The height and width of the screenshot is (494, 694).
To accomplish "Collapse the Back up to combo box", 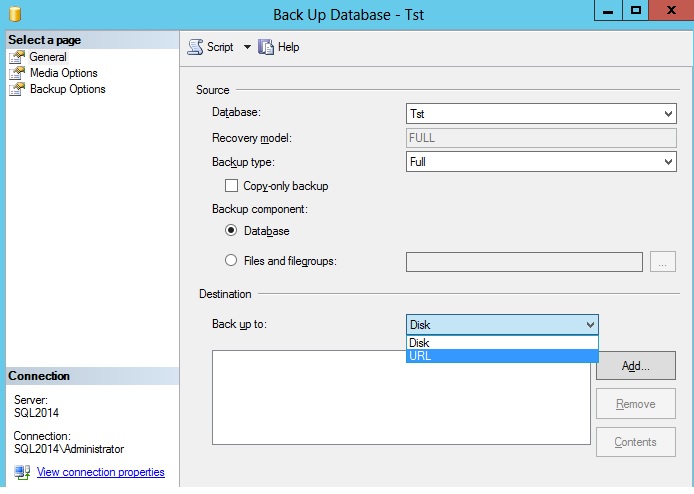I will (589, 324).
